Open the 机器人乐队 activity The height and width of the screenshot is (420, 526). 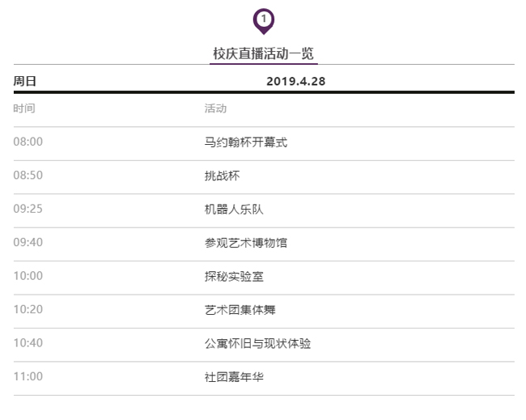(x=234, y=210)
